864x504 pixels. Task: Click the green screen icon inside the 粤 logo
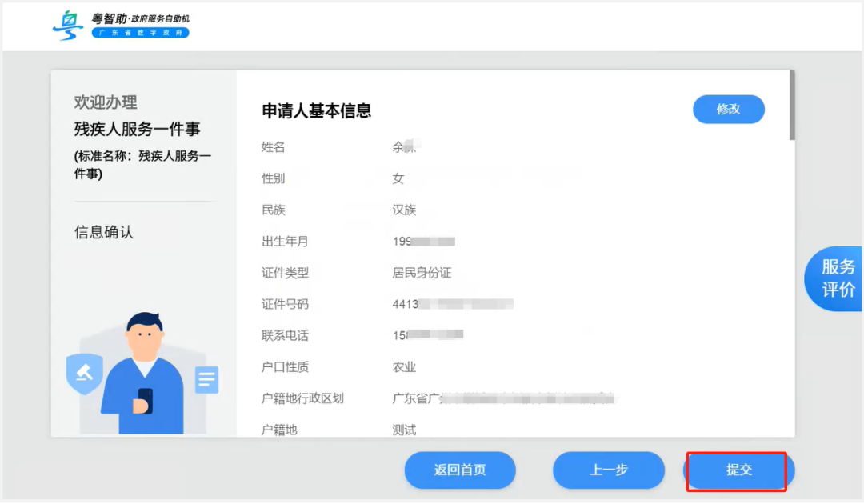(71, 20)
